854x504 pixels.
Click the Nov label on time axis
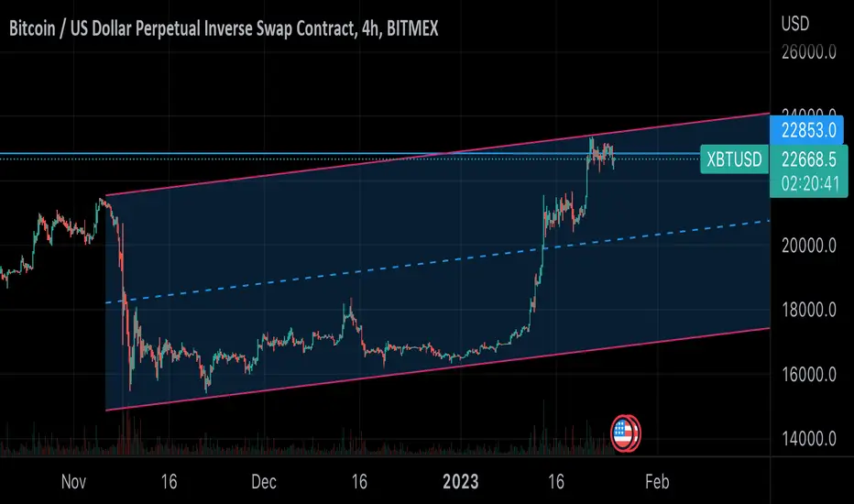pyautogui.click(x=73, y=482)
